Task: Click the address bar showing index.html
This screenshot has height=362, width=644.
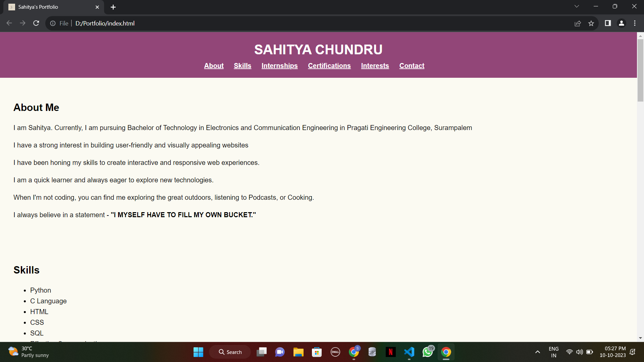Action: click(x=105, y=23)
